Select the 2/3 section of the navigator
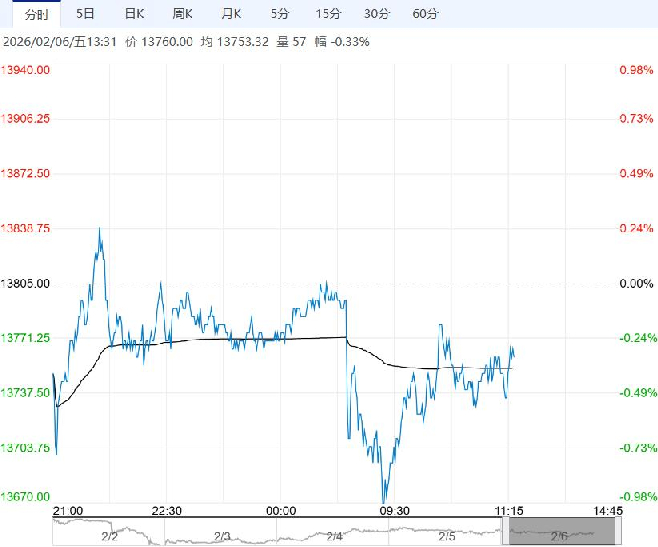The height and width of the screenshot is (547, 658). click(x=221, y=536)
